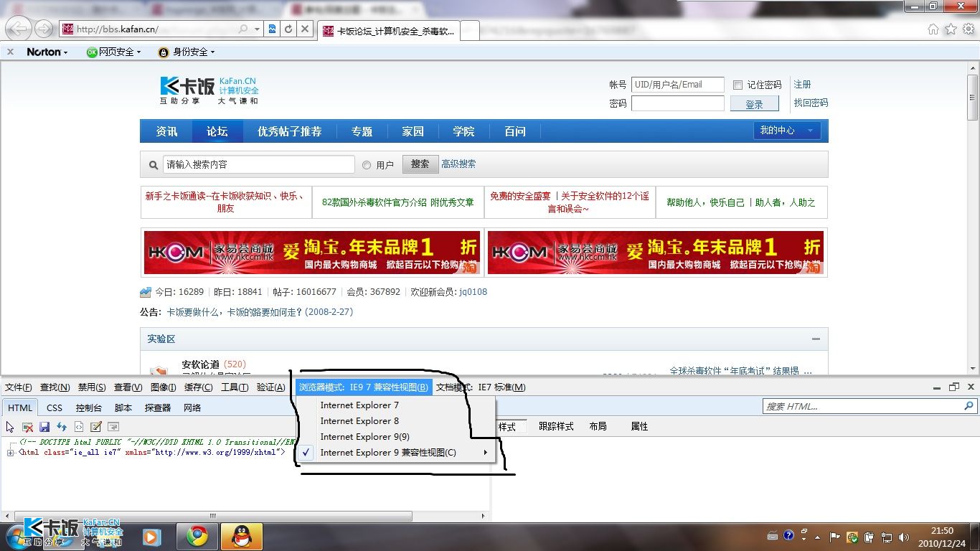Open Favorites star icon

pos(951,29)
